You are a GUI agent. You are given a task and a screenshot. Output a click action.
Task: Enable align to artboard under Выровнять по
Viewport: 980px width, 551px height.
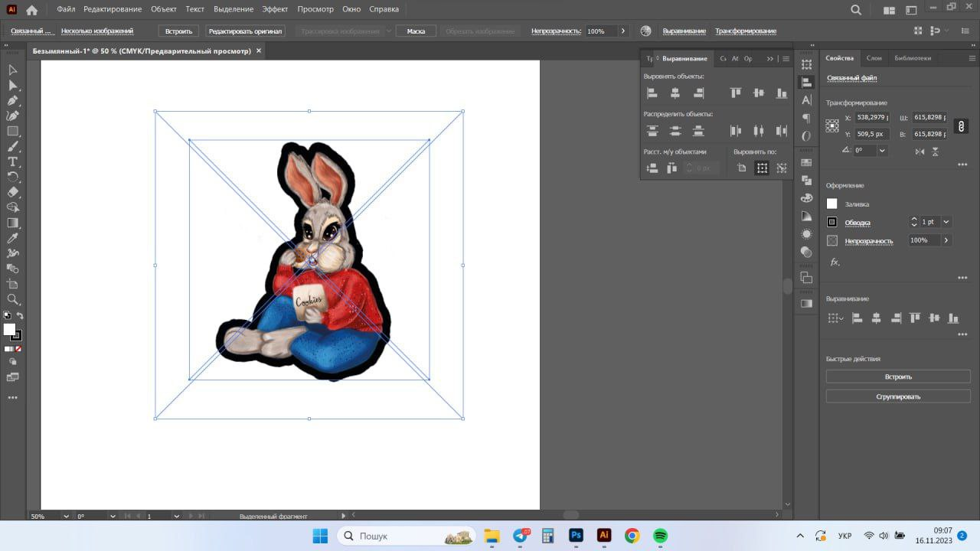click(x=741, y=168)
